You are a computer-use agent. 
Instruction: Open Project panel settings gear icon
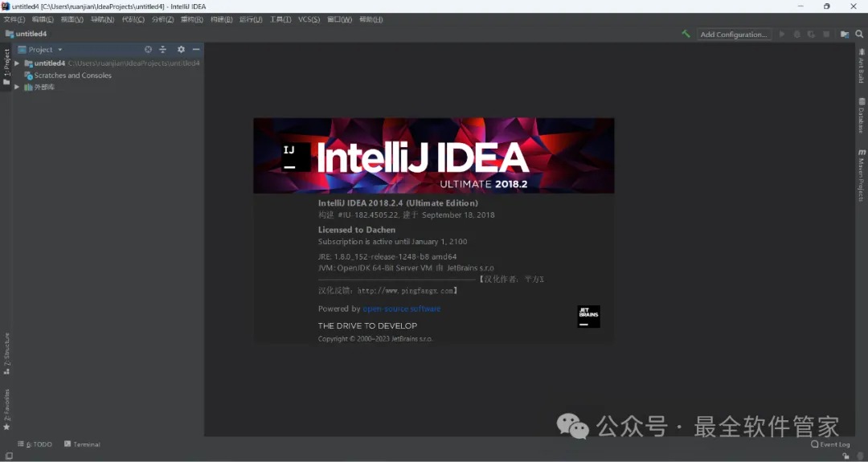[x=181, y=49]
